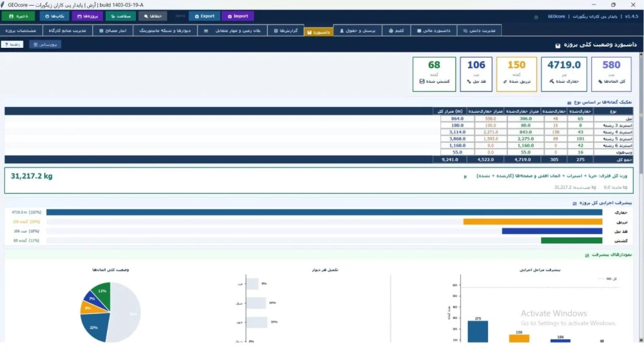Open the بکاپ‌ها (Backups) button

click(55, 16)
